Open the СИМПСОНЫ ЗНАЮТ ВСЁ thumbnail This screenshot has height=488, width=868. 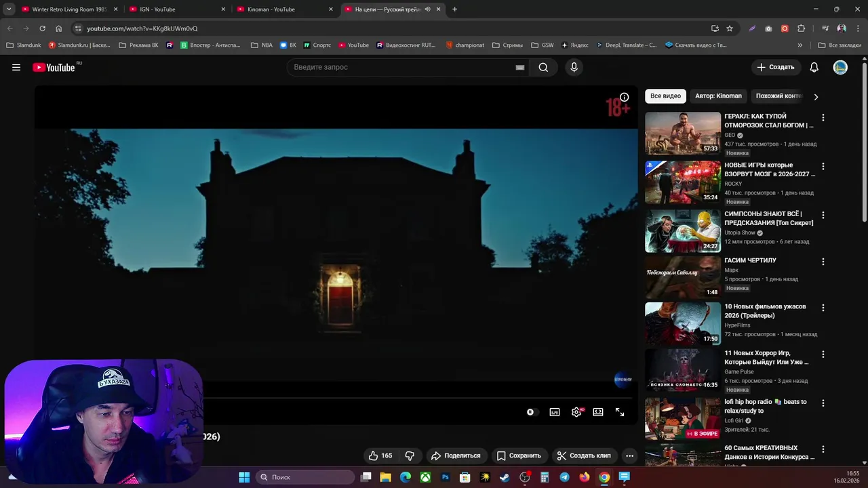click(x=683, y=231)
